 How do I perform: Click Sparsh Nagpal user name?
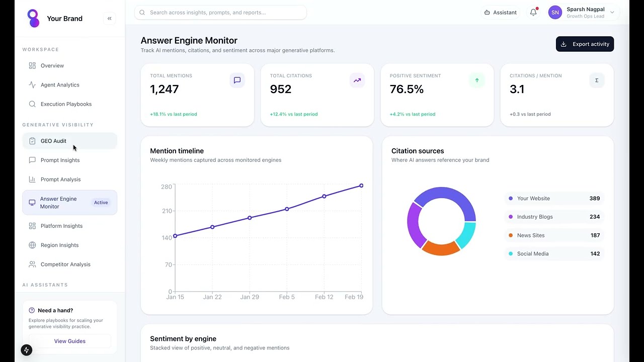click(585, 9)
